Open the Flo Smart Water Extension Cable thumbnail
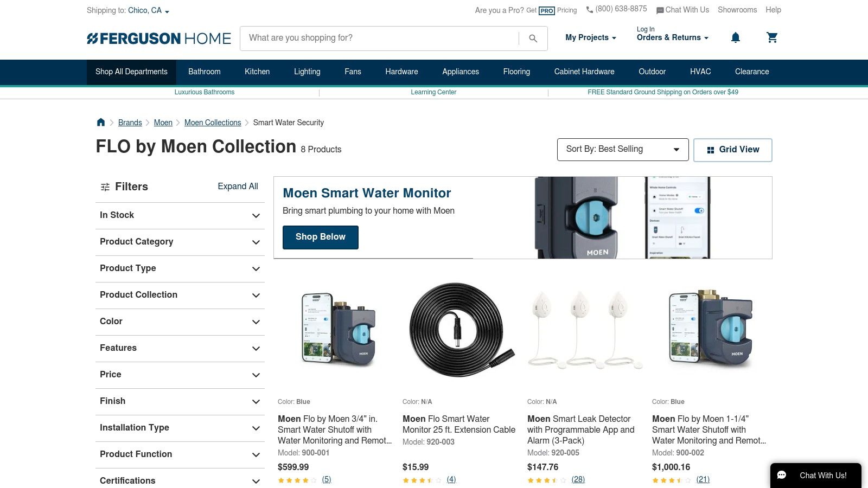Screen dimensions: 868x488 460,330
